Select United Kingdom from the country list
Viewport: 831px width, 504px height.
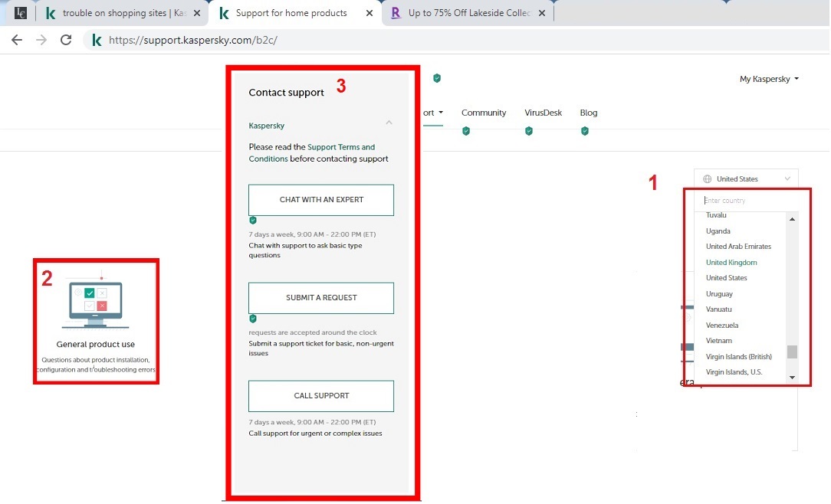(731, 262)
